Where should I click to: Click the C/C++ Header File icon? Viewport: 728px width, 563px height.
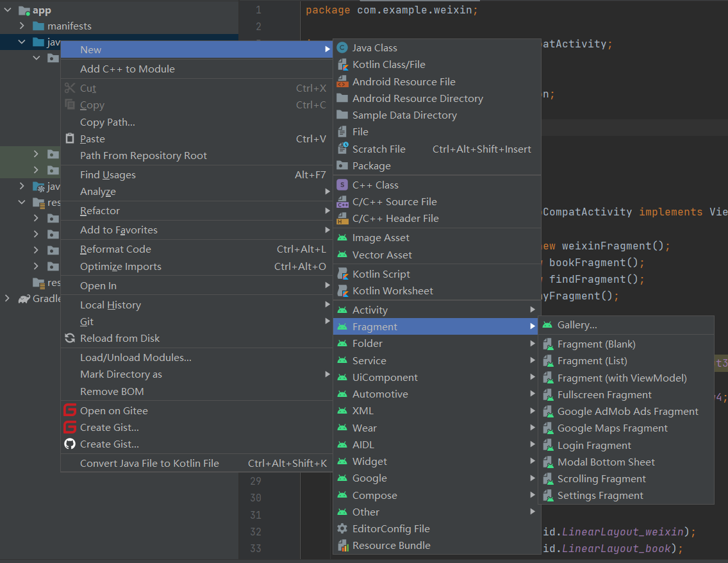pyautogui.click(x=342, y=218)
